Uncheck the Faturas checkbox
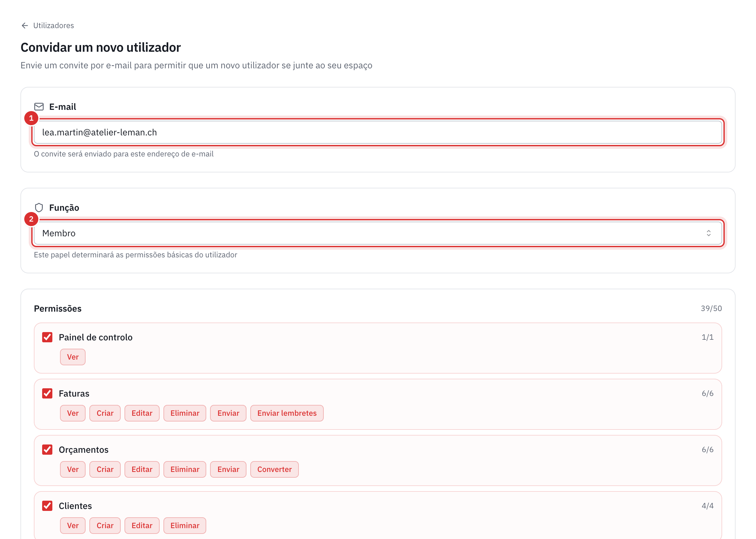Image resolution: width=756 pixels, height=539 pixels. [x=47, y=393]
